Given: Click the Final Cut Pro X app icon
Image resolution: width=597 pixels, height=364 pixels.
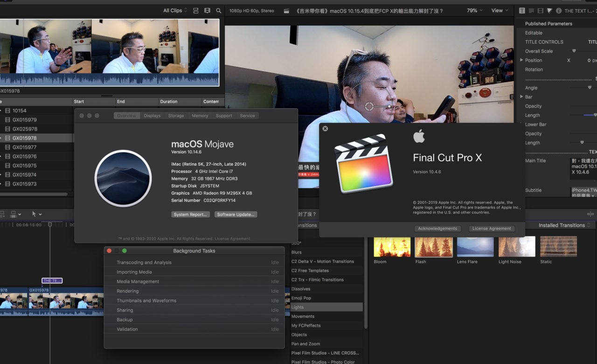Looking at the screenshot, I should click(x=363, y=163).
